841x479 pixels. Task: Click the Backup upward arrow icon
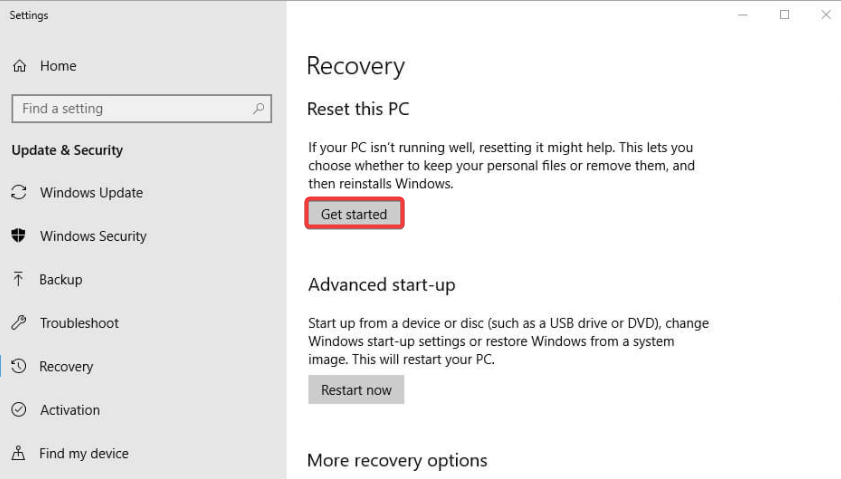click(18, 279)
